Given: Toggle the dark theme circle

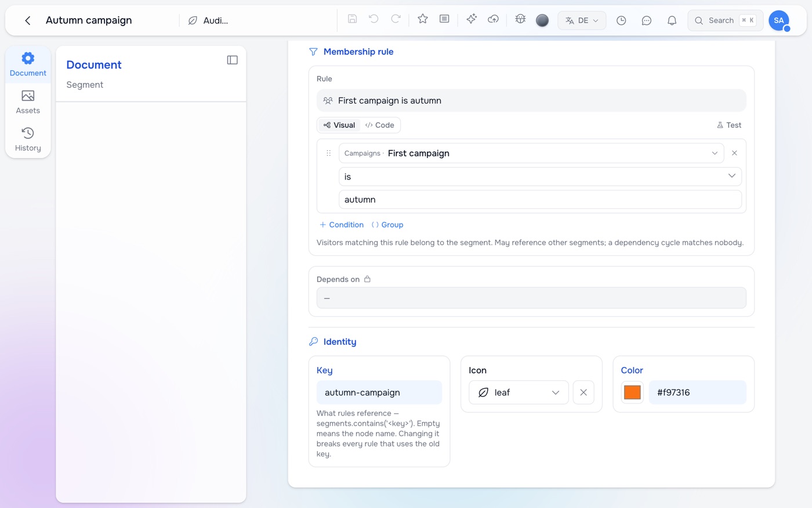Looking at the screenshot, I should click(x=542, y=20).
